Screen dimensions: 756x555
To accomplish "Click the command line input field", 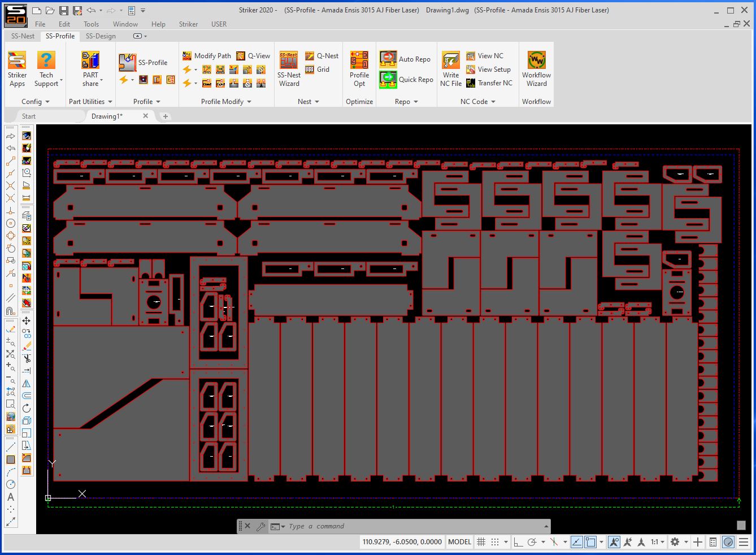I will pyautogui.click(x=412, y=526).
